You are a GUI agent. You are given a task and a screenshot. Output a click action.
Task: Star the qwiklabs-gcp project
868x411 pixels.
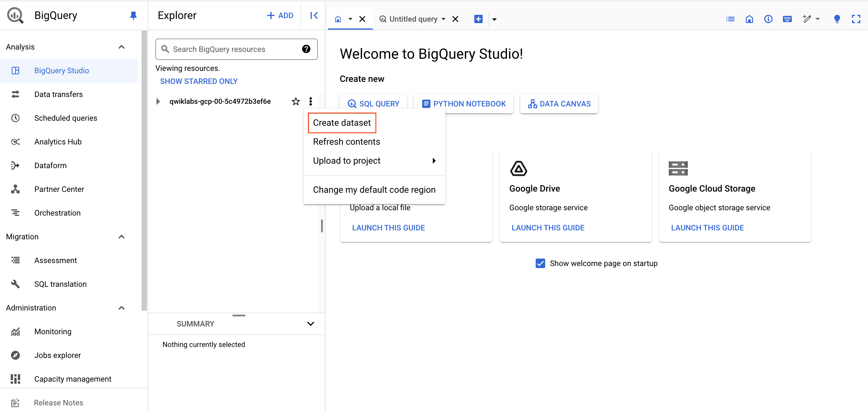(296, 101)
